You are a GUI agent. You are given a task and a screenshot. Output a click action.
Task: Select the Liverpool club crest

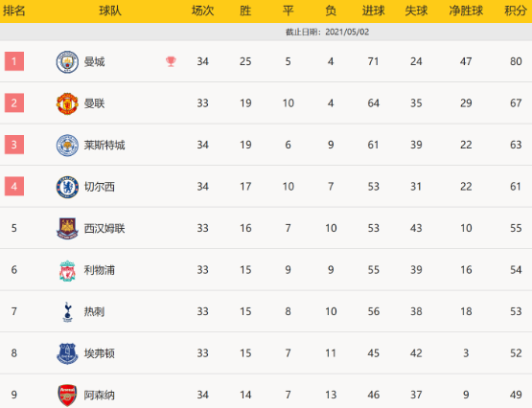click(67, 270)
